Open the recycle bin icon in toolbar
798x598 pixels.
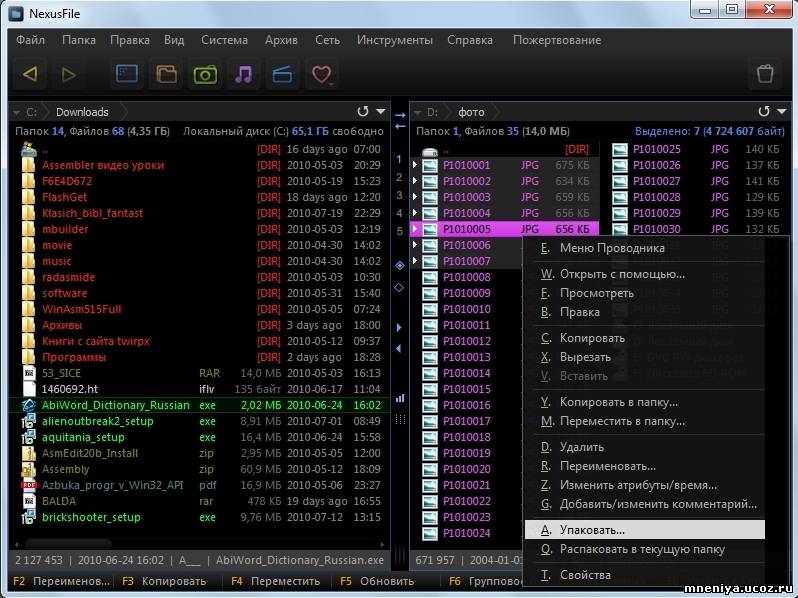click(765, 74)
